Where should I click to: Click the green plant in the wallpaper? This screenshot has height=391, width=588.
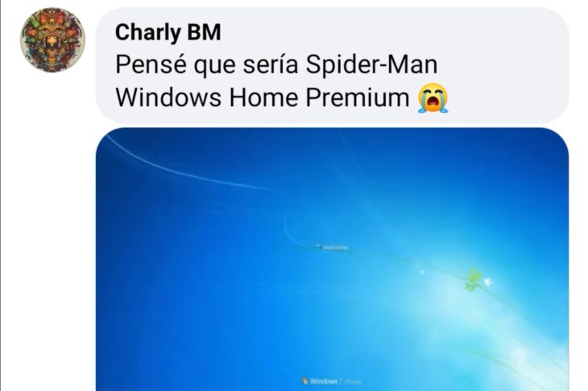coord(474,279)
